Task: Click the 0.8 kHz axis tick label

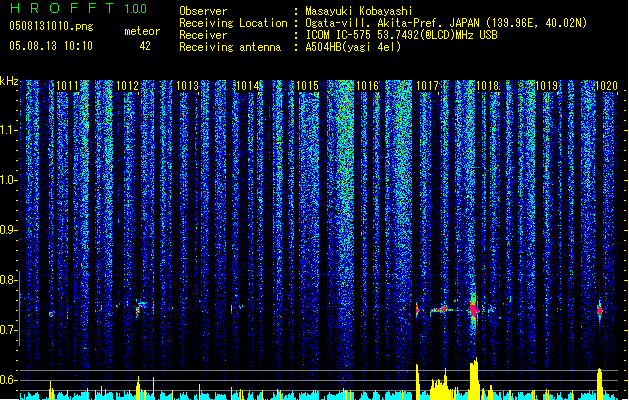Action: pos(8,280)
